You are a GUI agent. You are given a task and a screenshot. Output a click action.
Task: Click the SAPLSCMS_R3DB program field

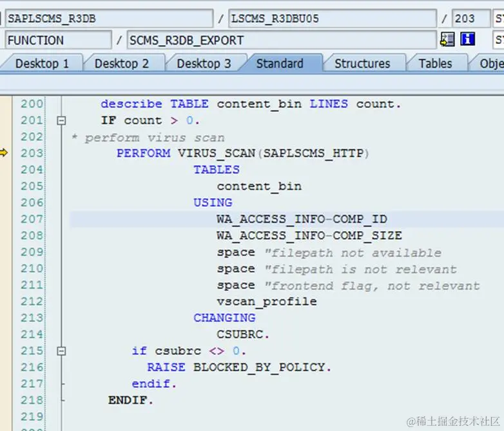pos(109,18)
